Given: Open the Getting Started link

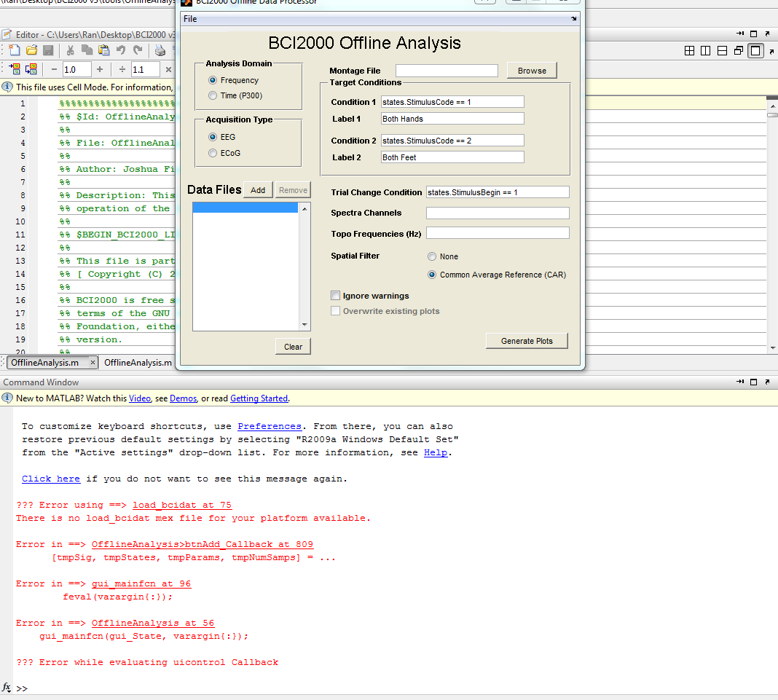Looking at the screenshot, I should coord(259,398).
